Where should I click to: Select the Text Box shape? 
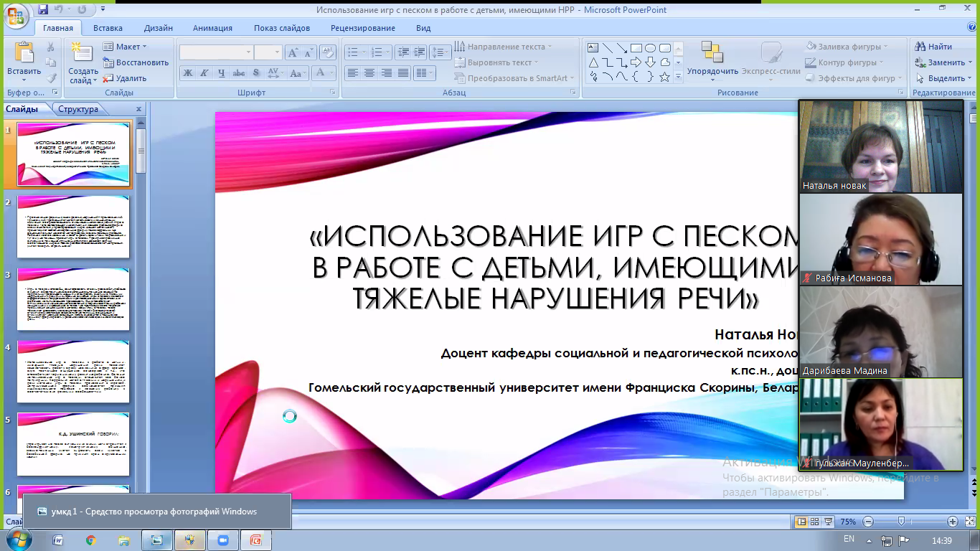click(x=593, y=48)
